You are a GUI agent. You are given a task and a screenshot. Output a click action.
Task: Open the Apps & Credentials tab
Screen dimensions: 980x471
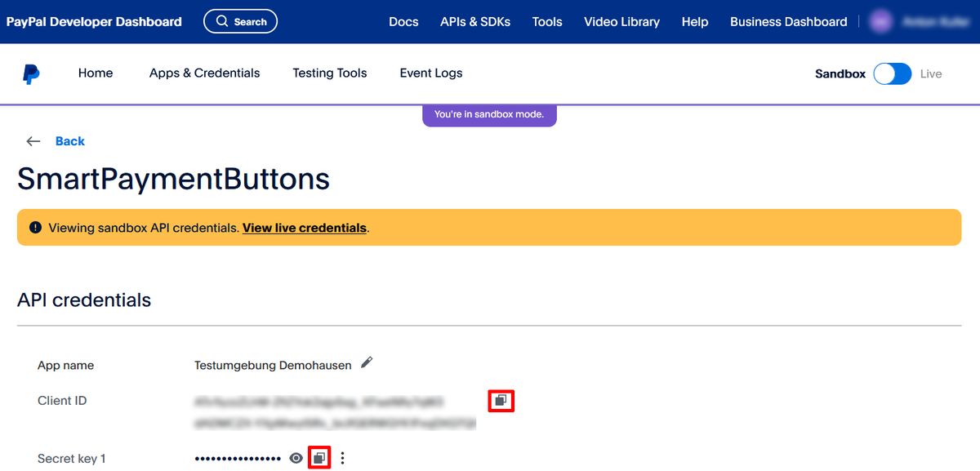204,73
